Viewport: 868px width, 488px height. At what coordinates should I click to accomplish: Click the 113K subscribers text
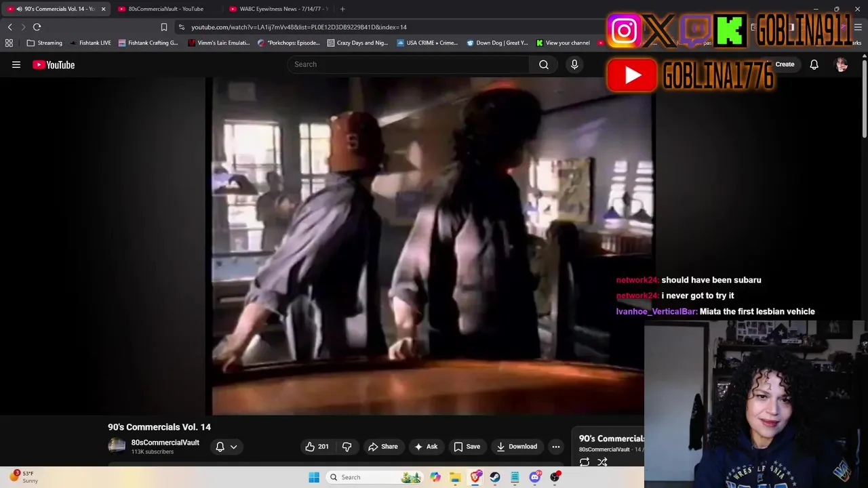153,452
